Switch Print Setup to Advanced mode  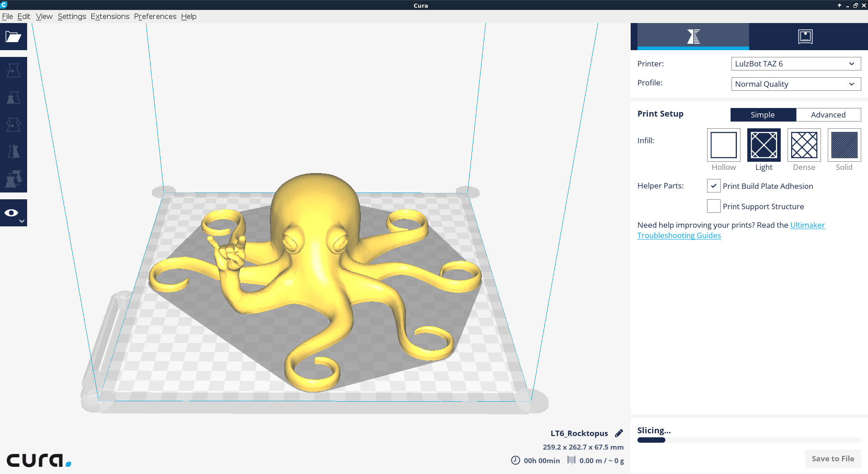pyautogui.click(x=828, y=115)
